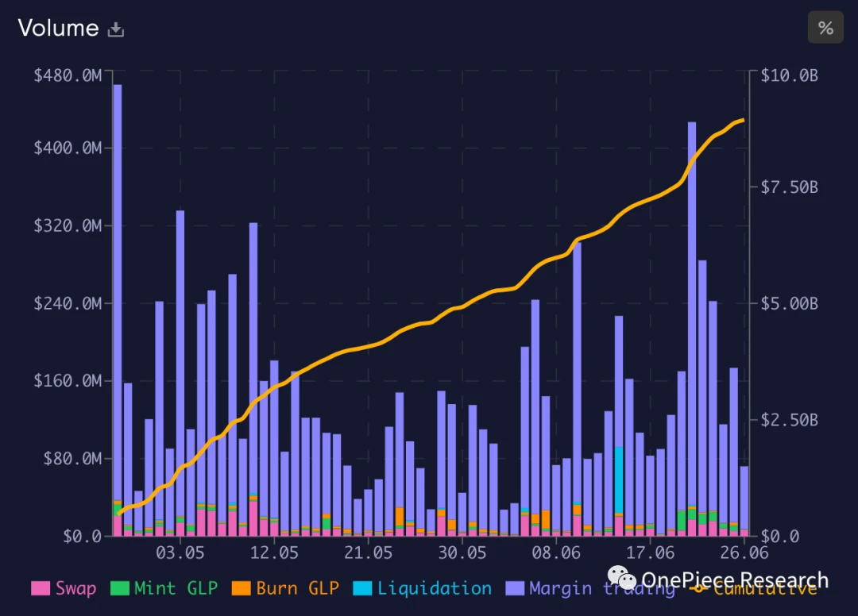Click the orange Burn GLP swatch
Image resolution: width=858 pixels, height=616 pixels.
pos(241,588)
